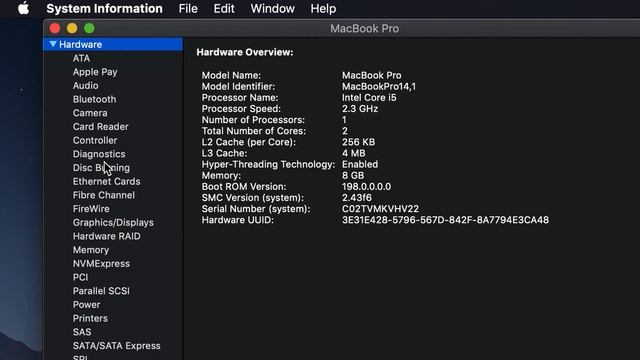Select Graphics/Displays in the sidebar

[x=113, y=222]
